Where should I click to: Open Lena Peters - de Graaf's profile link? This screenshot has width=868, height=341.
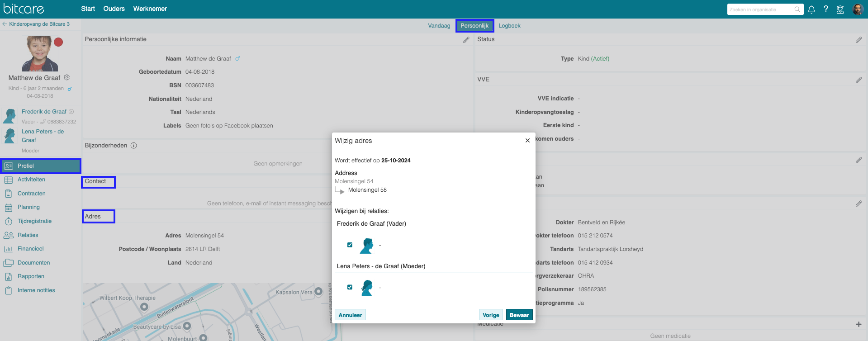point(43,136)
